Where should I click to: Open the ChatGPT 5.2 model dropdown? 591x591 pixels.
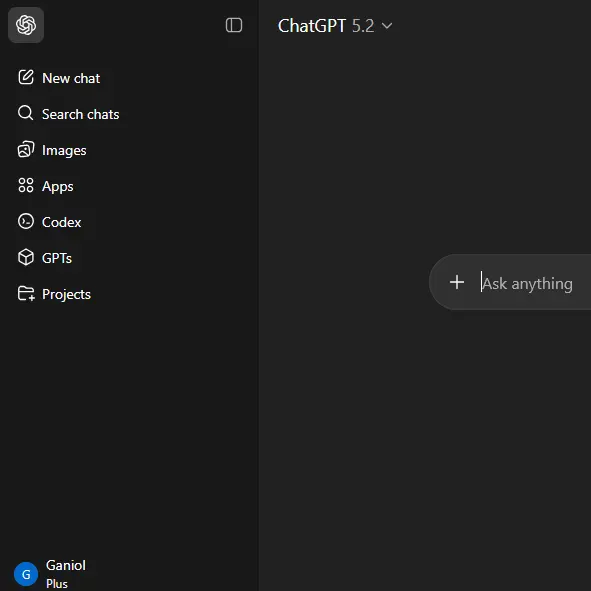pyautogui.click(x=335, y=26)
